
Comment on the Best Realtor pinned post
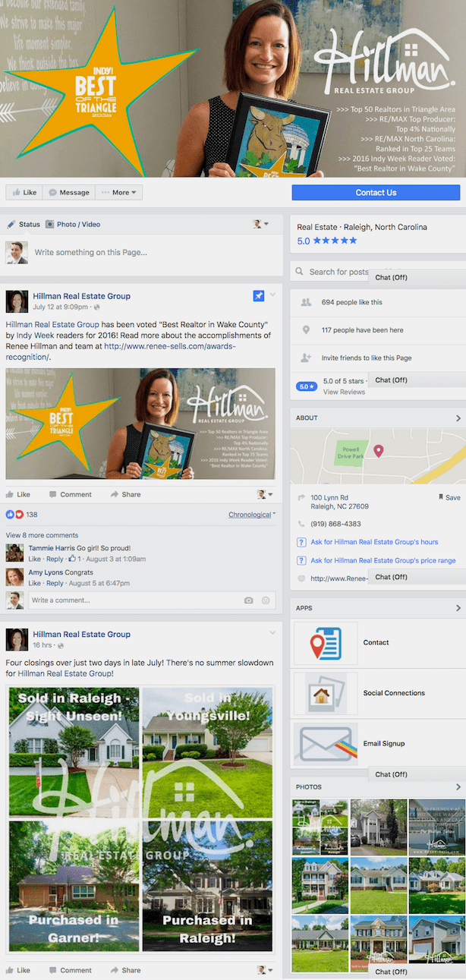[x=70, y=494]
